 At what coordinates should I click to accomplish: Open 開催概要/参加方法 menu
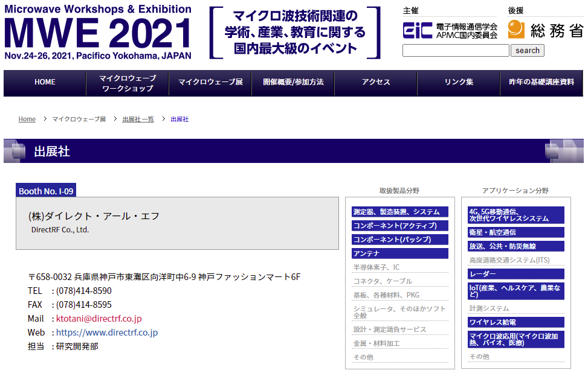point(293,82)
